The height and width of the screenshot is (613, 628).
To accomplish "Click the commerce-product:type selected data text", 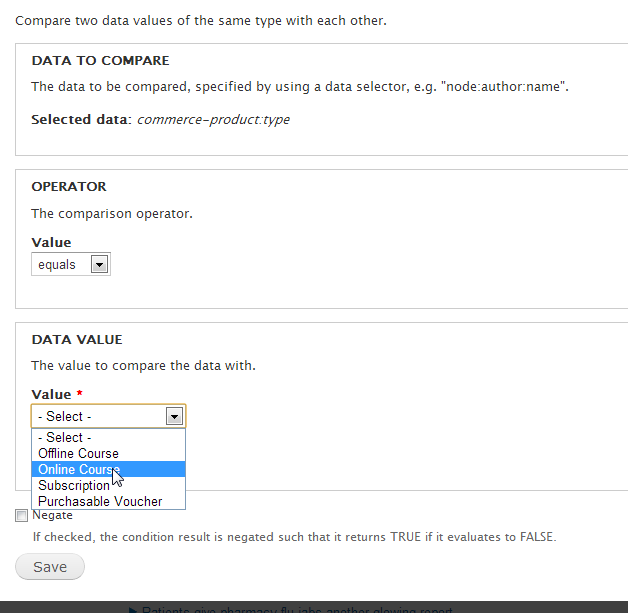I will click(x=213, y=120).
